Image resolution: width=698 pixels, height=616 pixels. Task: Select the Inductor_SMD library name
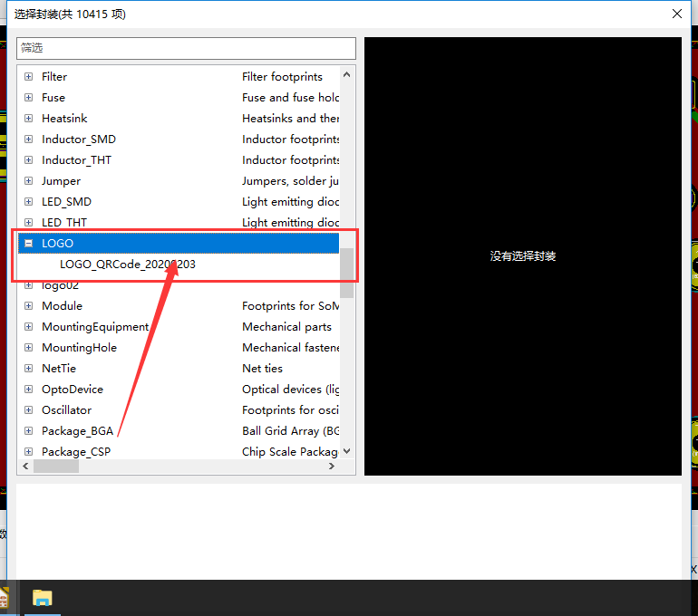coord(79,140)
